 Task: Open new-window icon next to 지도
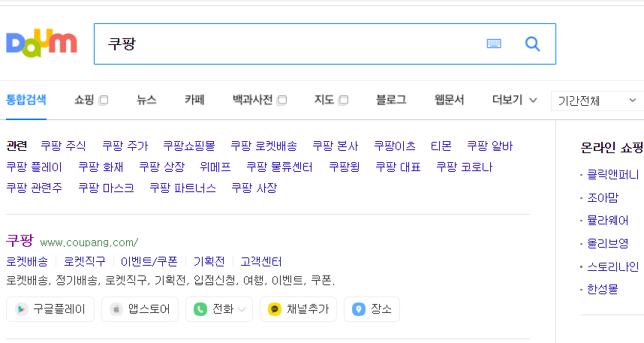pyautogui.click(x=344, y=101)
